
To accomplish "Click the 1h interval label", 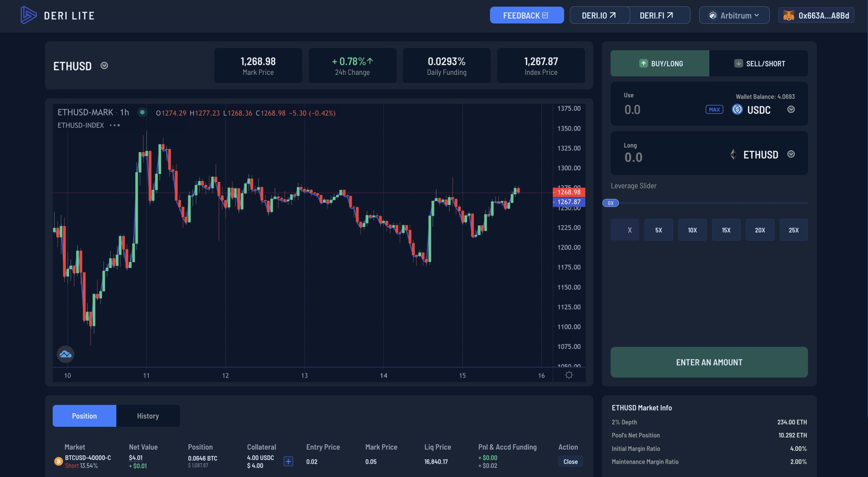I will point(124,112).
